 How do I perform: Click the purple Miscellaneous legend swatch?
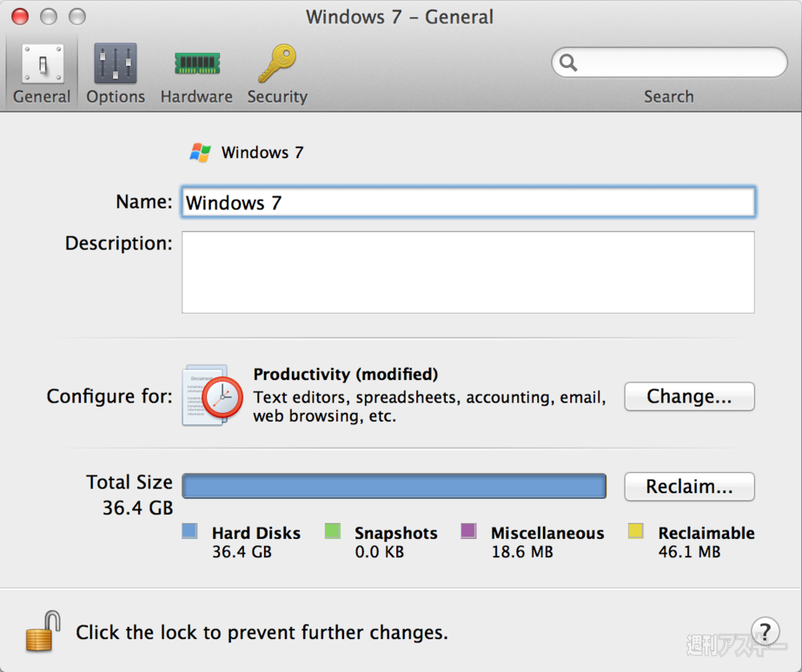tap(469, 531)
